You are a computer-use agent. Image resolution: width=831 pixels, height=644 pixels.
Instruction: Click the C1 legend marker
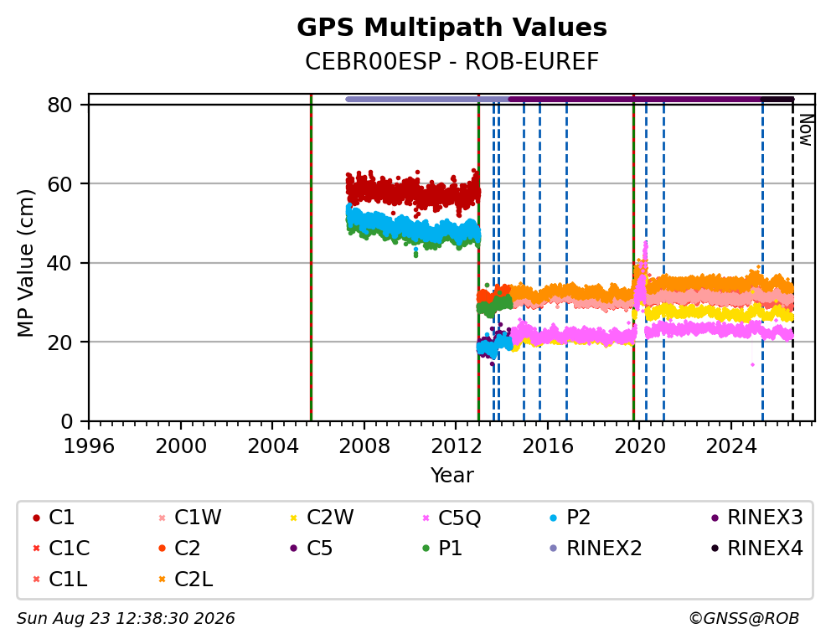pos(36,518)
